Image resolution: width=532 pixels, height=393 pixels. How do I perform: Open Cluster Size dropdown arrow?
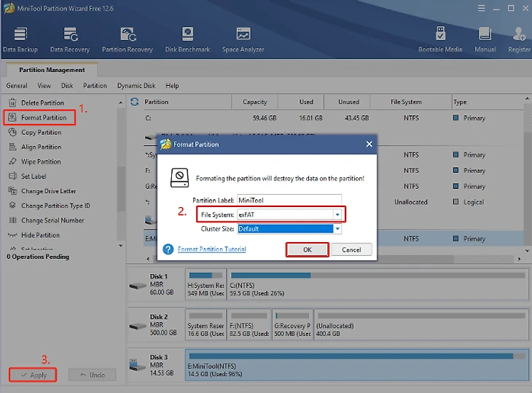point(337,229)
